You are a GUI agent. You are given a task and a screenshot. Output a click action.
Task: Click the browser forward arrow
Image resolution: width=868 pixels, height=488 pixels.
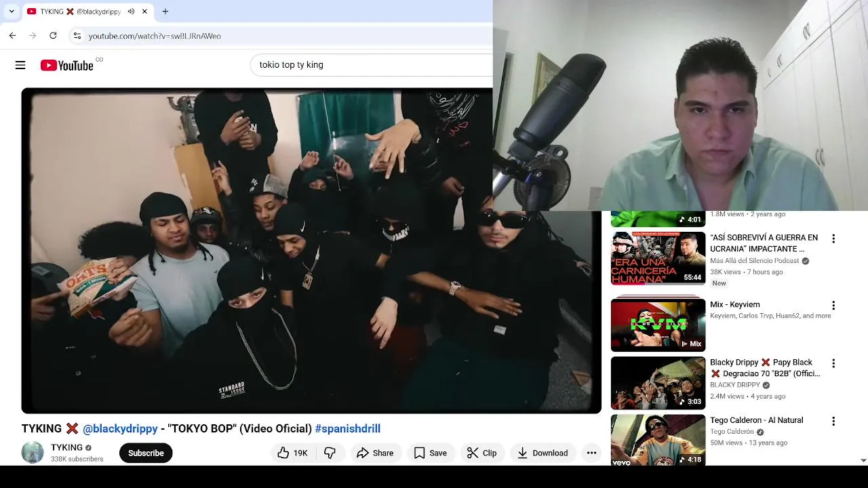[33, 35]
